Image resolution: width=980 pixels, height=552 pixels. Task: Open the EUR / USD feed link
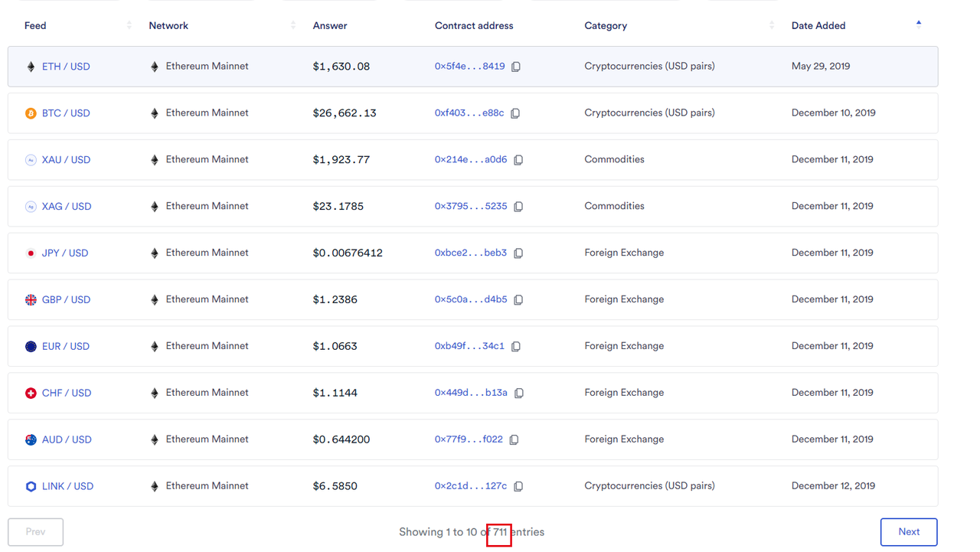[66, 347]
